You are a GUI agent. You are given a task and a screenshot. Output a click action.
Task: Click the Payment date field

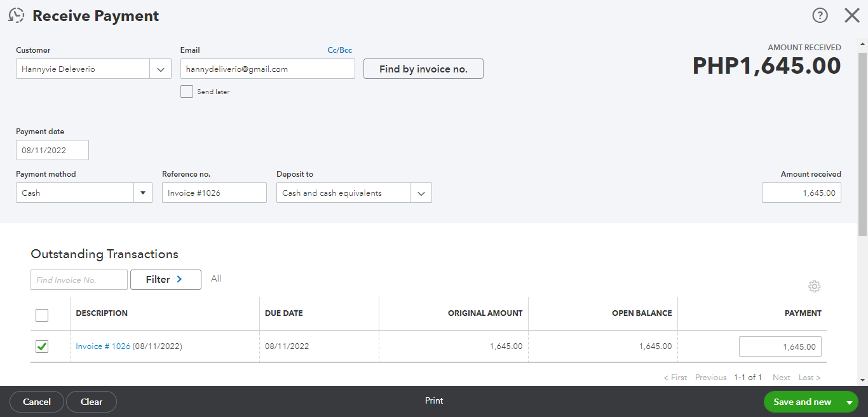point(52,151)
